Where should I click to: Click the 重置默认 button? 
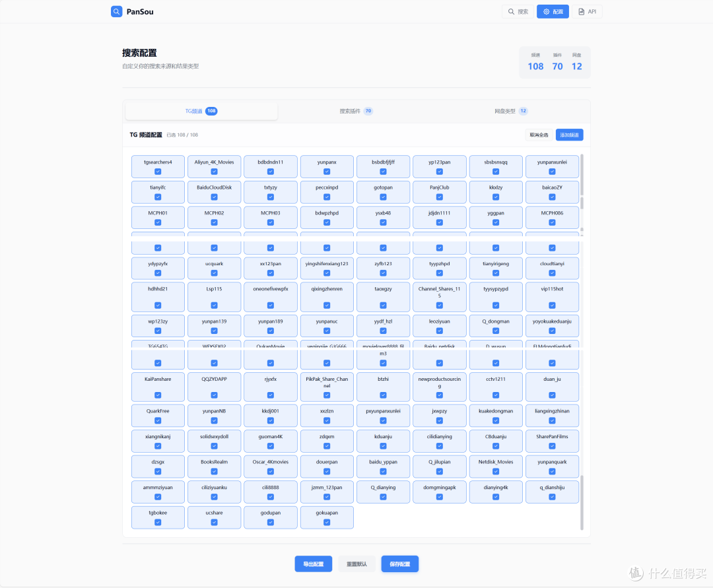point(356,564)
